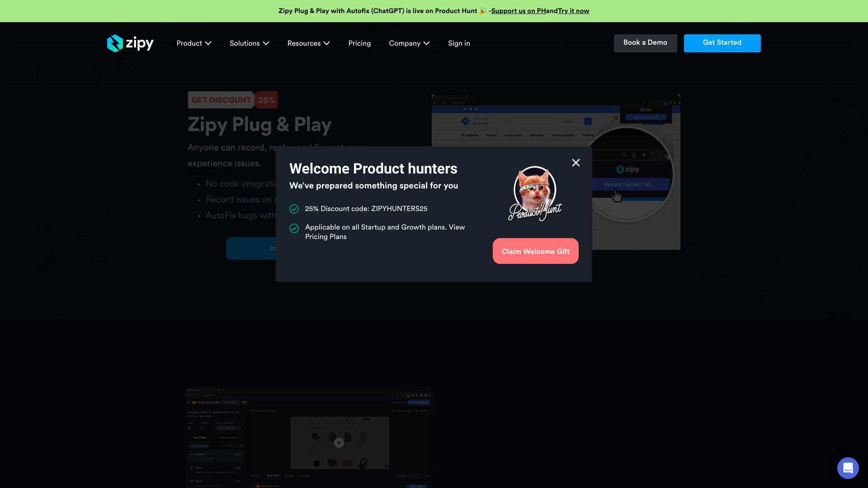
Task: Expand the Resources menu chevron
Action: click(327, 43)
